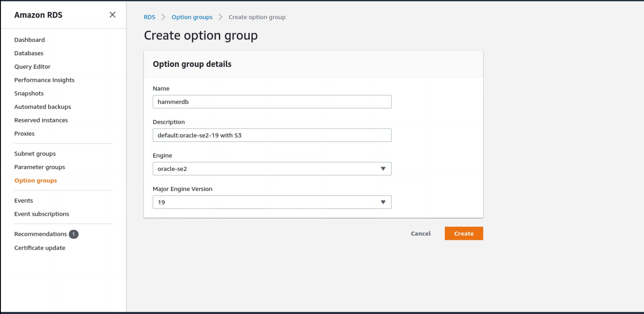Screen dimensions: 644x314
Task: Navigate to Option groups breadcrumb
Action: [x=192, y=17]
